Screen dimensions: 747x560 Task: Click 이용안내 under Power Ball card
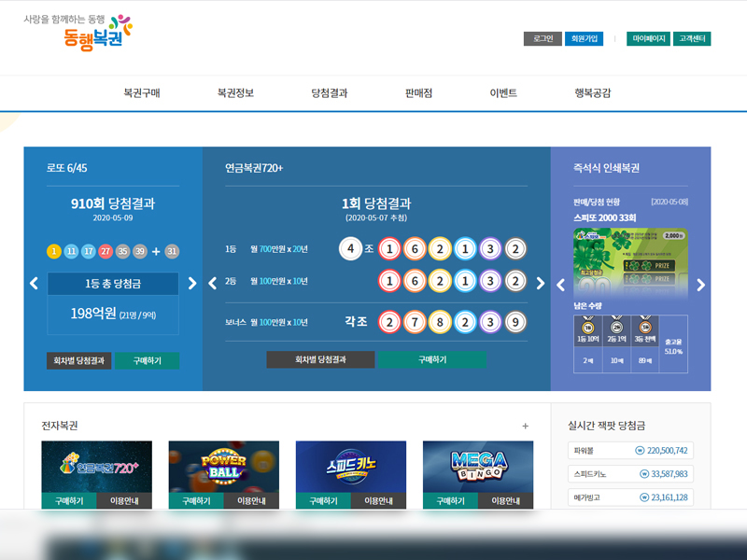[251, 500]
